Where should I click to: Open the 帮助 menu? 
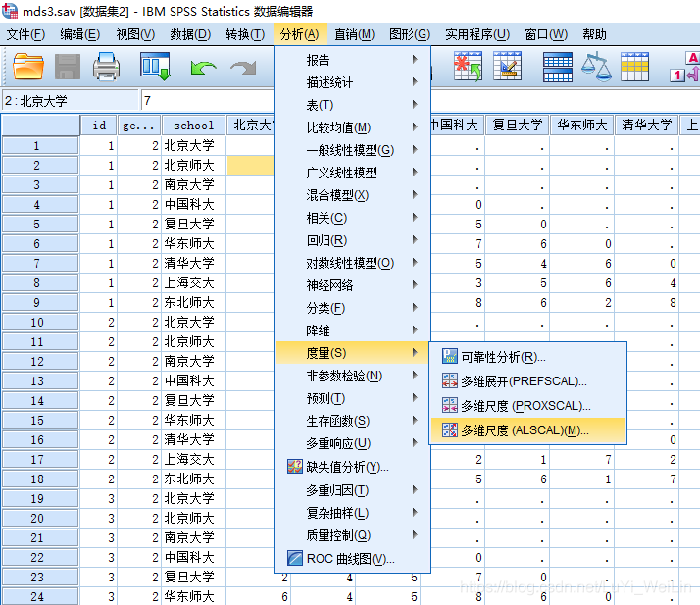(x=594, y=34)
